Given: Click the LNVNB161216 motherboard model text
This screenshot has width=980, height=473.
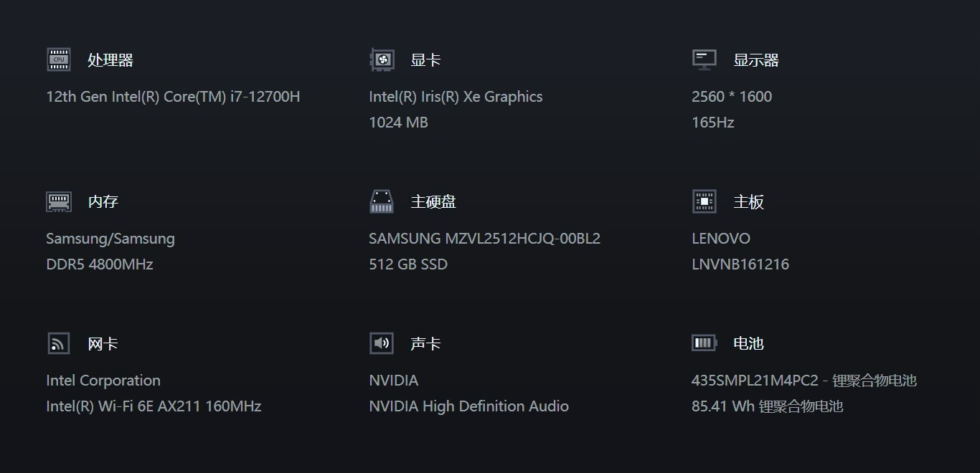Looking at the screenshot, I should (x=740, y=264).
